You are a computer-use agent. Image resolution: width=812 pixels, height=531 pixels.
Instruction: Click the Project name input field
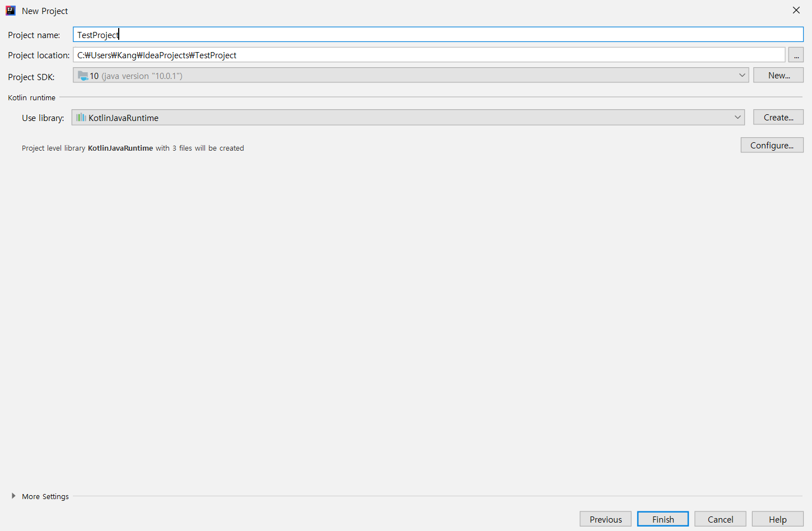coord(438,35)
